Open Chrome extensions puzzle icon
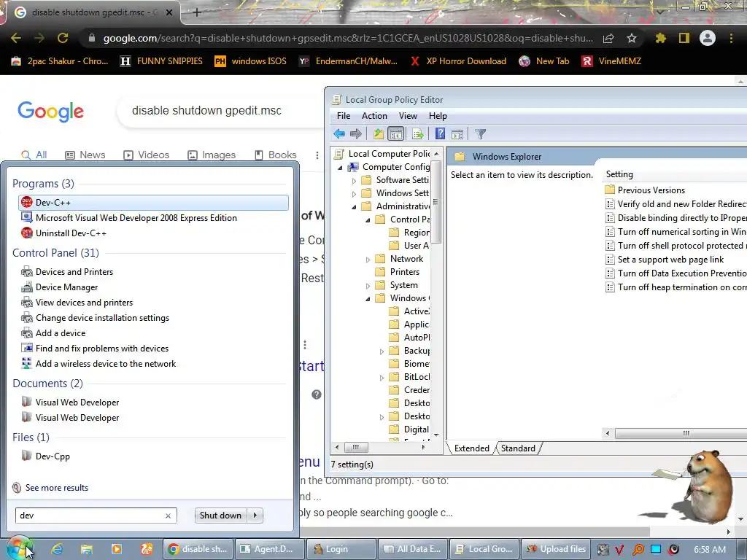This screenshot has width=747, height=560. [x=660, y=38]
